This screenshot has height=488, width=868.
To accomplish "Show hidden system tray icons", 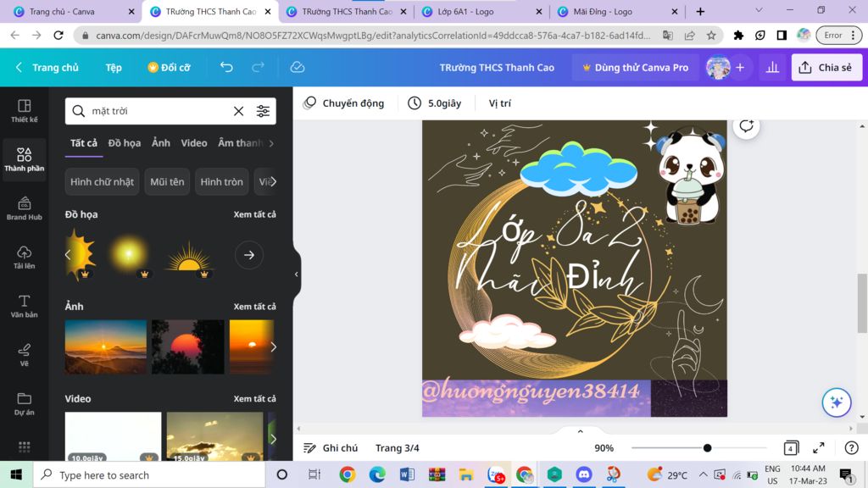I will (x=703, y=474).
